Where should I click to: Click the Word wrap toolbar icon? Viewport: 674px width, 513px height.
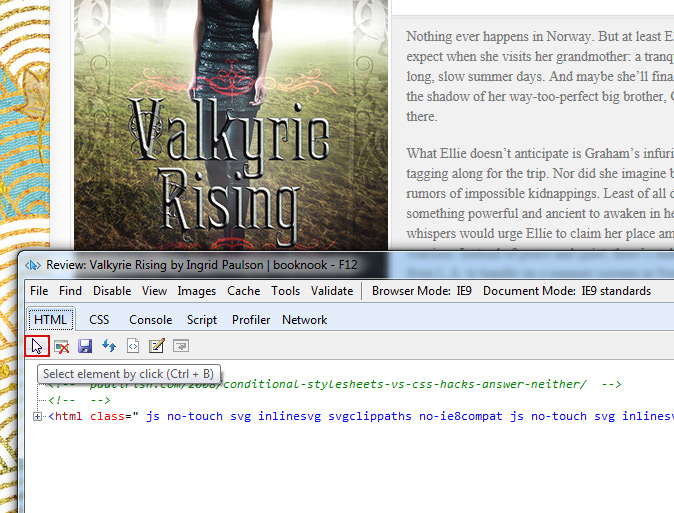180,346
